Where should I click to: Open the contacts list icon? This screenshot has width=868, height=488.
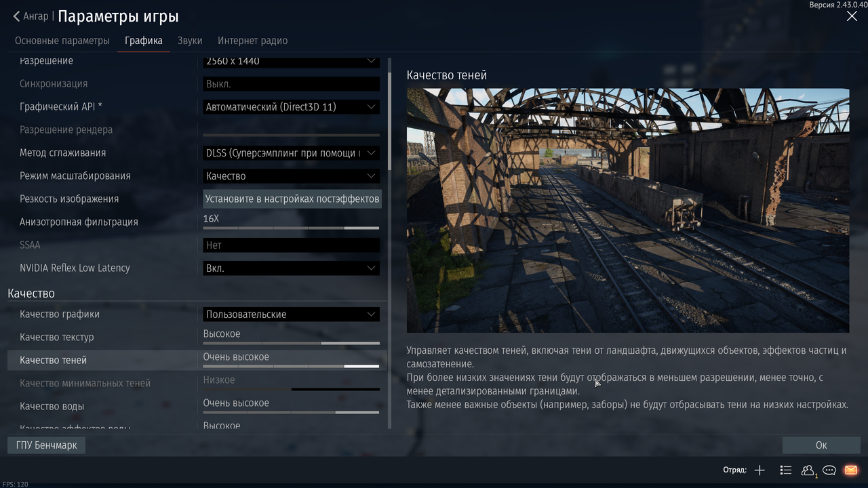click(x=785, y=470)
